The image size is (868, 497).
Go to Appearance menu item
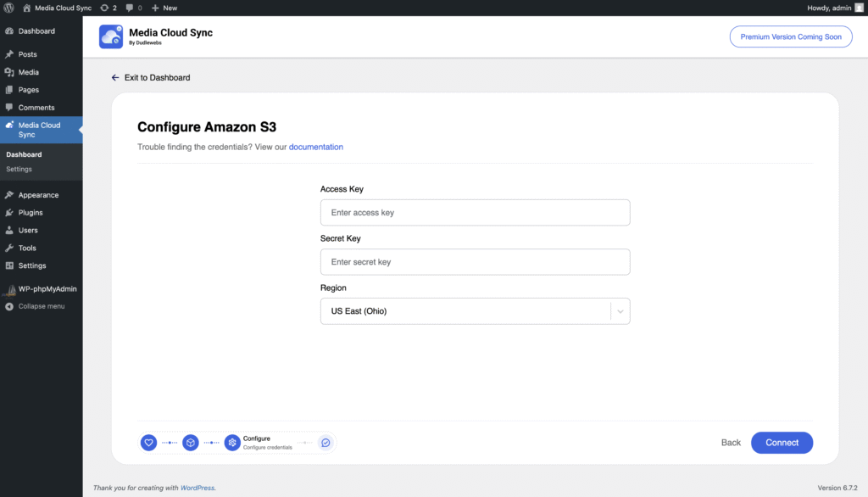coord(38,195)
